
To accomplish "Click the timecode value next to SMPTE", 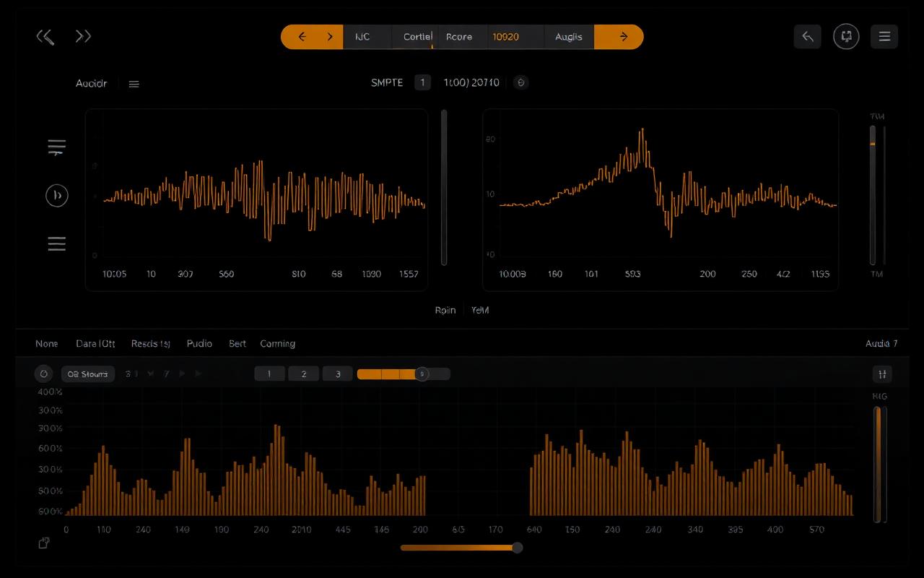I will [471, 82].
